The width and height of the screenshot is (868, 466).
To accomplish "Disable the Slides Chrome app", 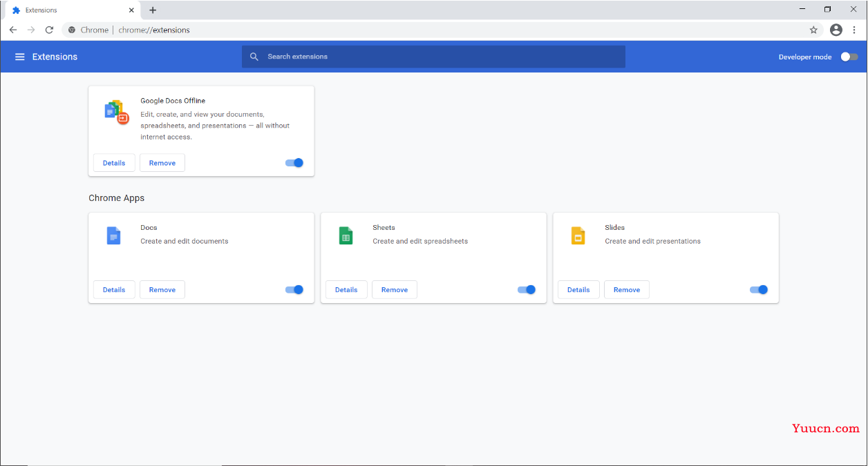I will coord(759,290).
